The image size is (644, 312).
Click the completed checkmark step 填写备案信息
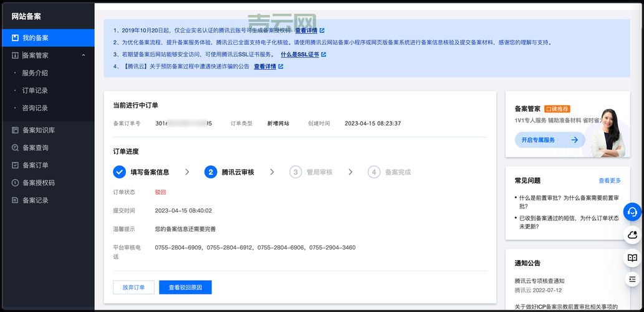click(x=120, y=172)
